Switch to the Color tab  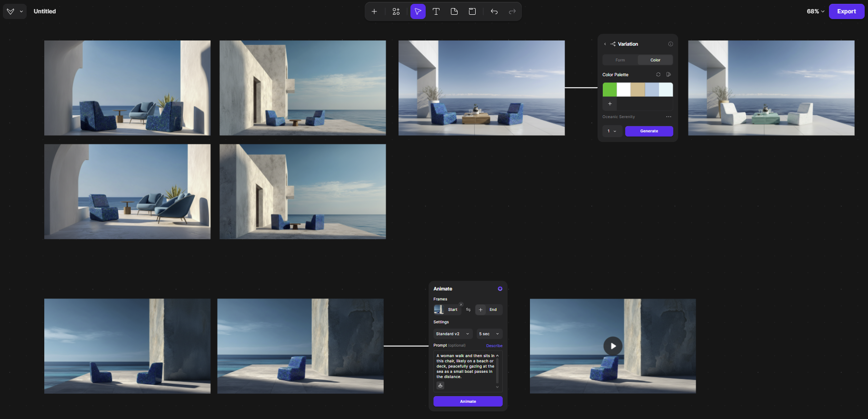[655, 60]
